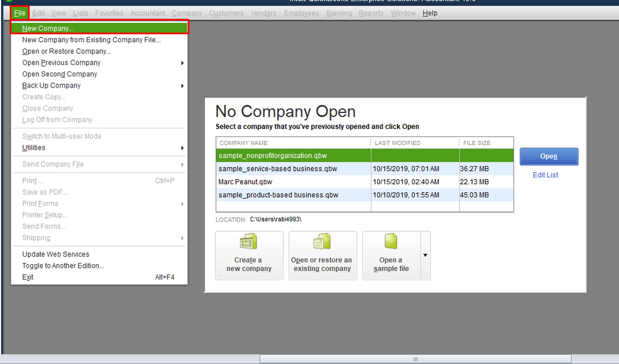Screen dimensions: 619x364
Task: Click the 10/15/2019, 02:40 AM date cell
Action: [406, 182]
